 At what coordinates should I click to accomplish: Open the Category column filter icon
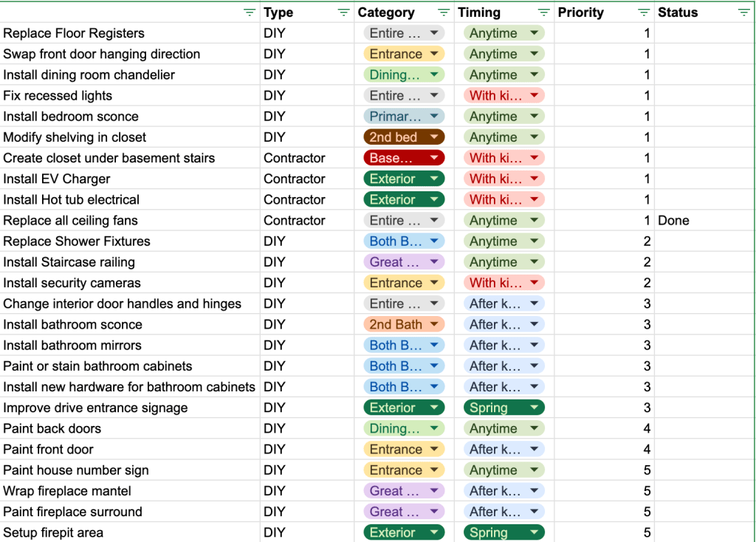point(444,13)
